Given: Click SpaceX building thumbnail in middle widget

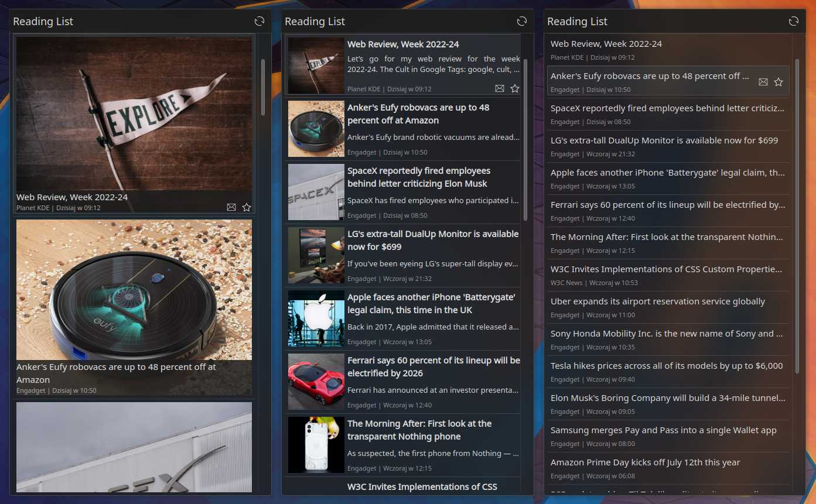Looking at the screenshot, I should (x=316, y=192).
